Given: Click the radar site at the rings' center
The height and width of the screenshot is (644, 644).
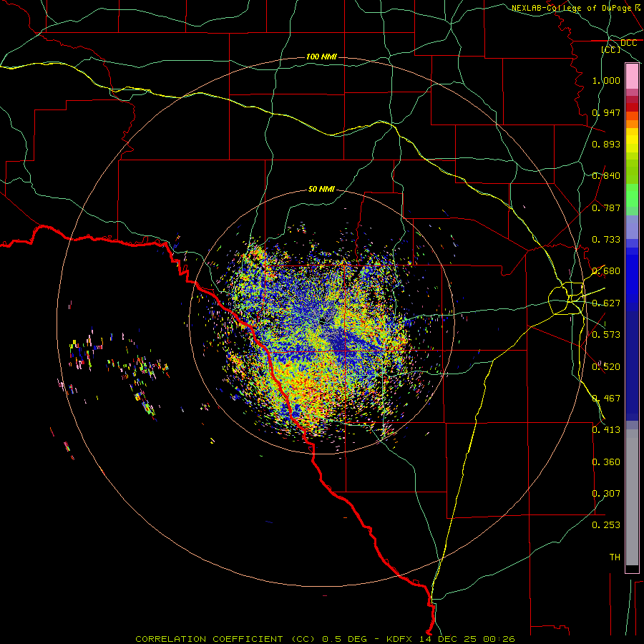Looking at the screenshot, I should click(322, 321).
